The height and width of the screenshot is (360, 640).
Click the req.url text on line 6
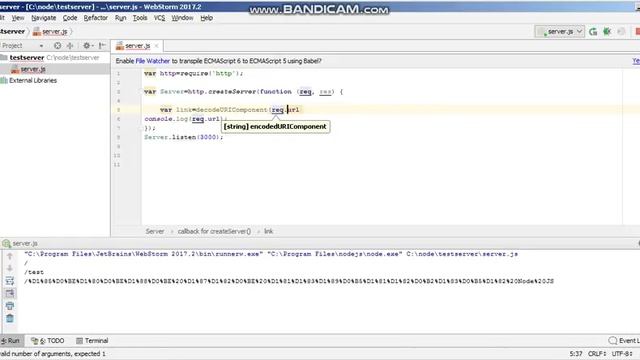point(206,119)
